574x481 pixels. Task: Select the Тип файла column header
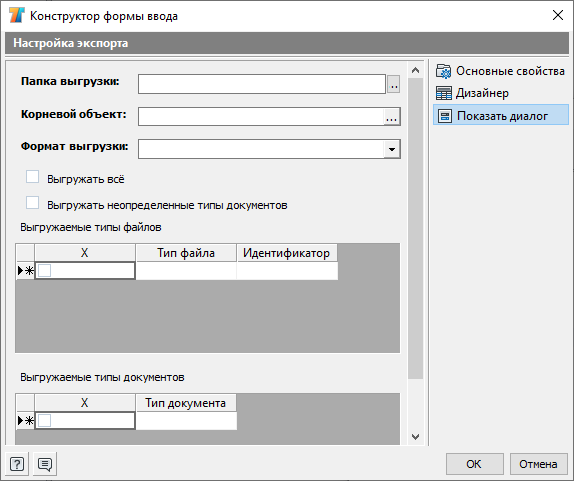coord(186,253)
